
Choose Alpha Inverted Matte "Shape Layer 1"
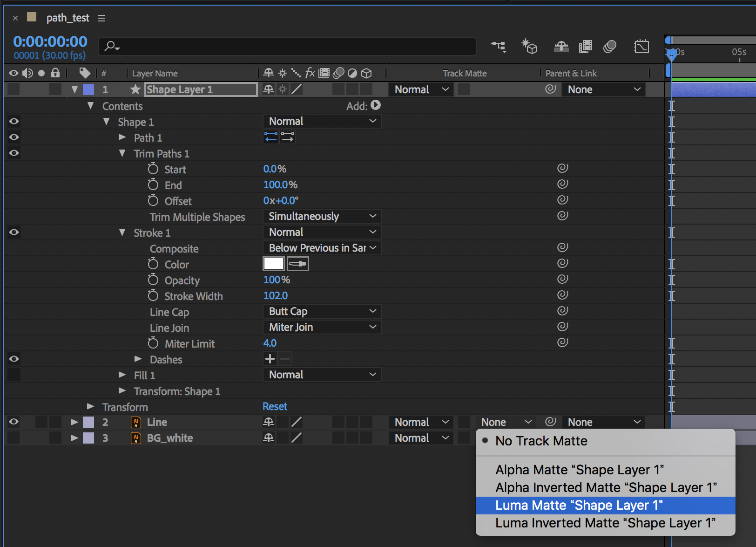pyautogui.click(x=606, y=487)
